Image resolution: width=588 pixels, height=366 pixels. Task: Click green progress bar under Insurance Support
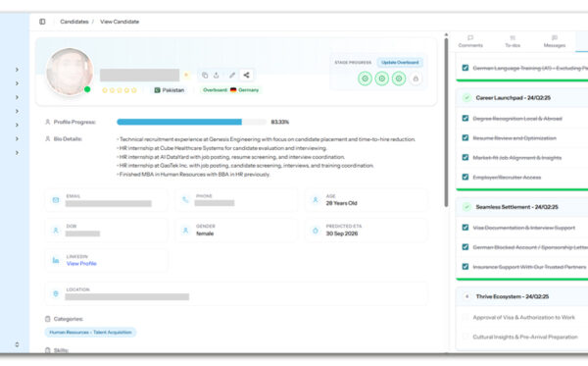522,280
